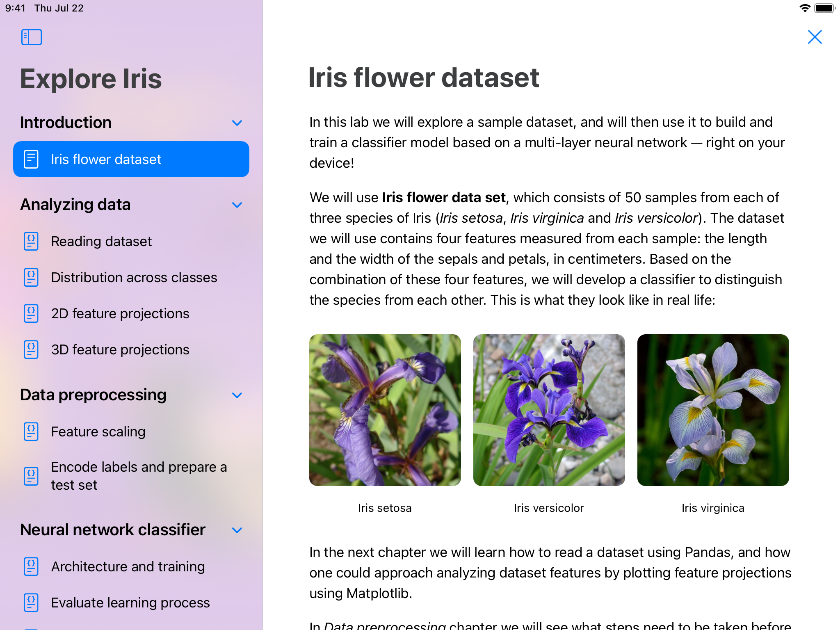Close the lab with the X button
The image size is (840, 630).
pyautogui.click(x=815, y=37)
